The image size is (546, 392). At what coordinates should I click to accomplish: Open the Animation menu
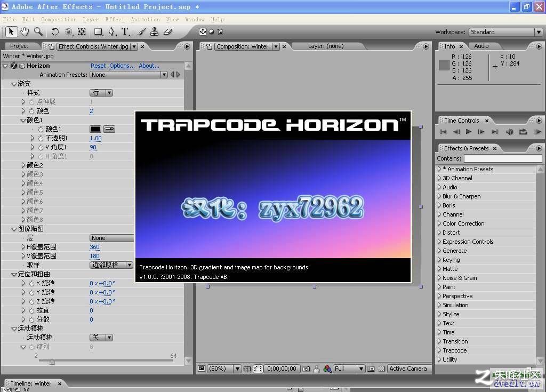tap(145, 20)
